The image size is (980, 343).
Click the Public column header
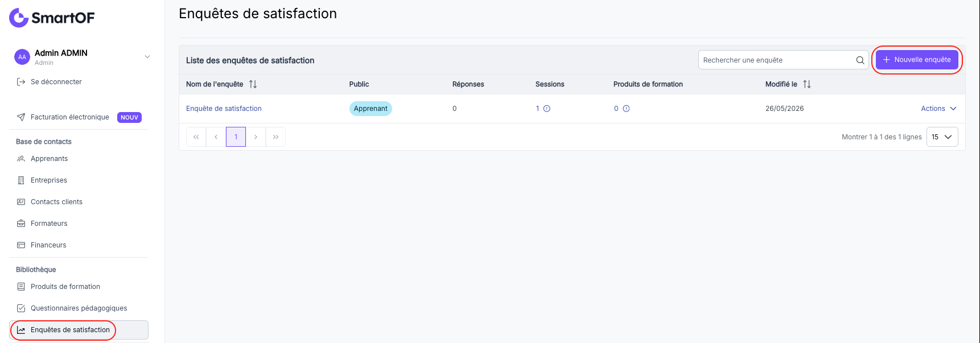pyautogui.click(x=359, y=84)
